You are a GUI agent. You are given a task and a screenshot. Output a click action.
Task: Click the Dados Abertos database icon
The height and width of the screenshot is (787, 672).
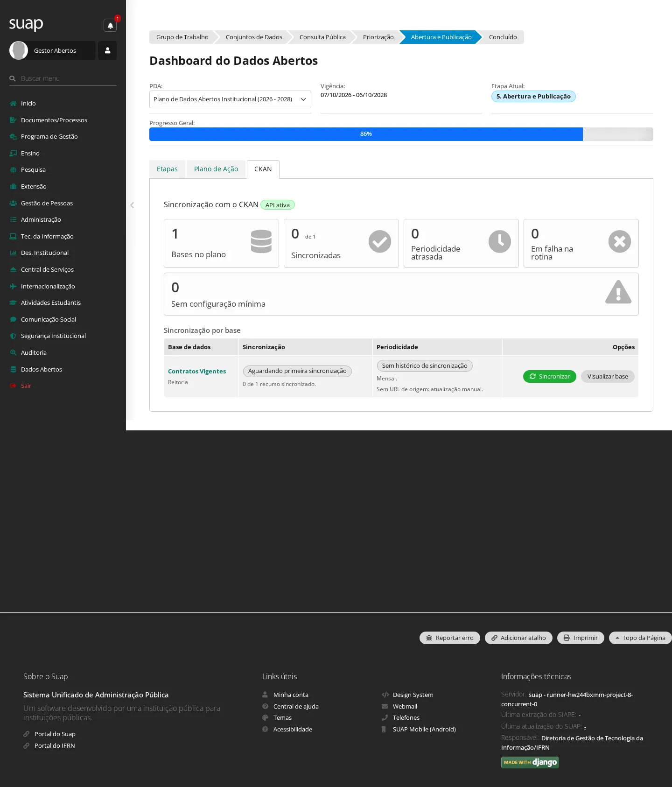[x=13, y=370]
